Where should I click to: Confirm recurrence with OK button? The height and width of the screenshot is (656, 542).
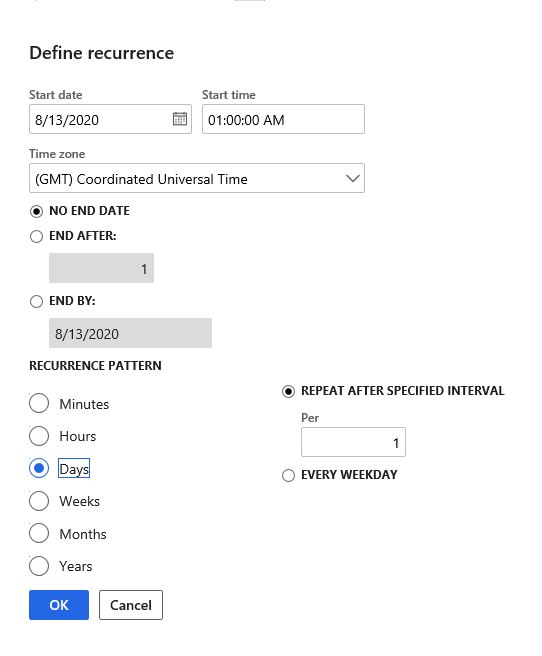coord(59,605)
